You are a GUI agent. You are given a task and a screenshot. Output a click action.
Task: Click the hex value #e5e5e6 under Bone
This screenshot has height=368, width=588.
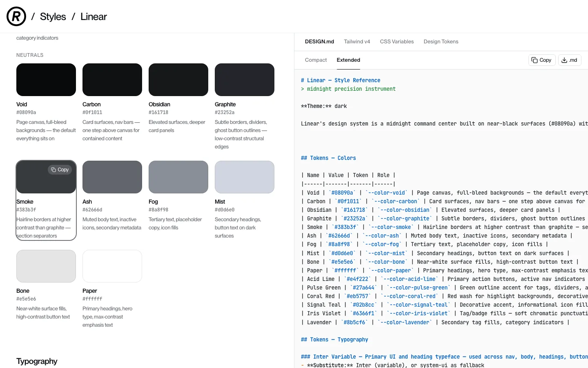coord(26,299)
